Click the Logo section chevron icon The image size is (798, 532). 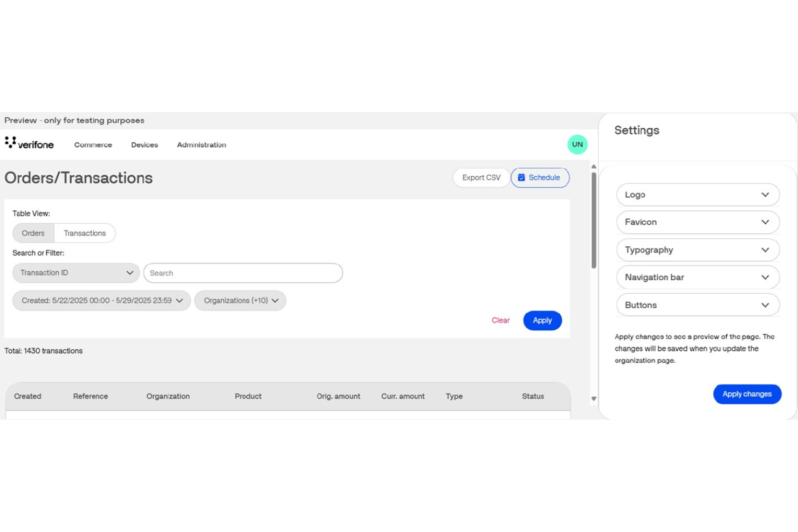point(765,195)
